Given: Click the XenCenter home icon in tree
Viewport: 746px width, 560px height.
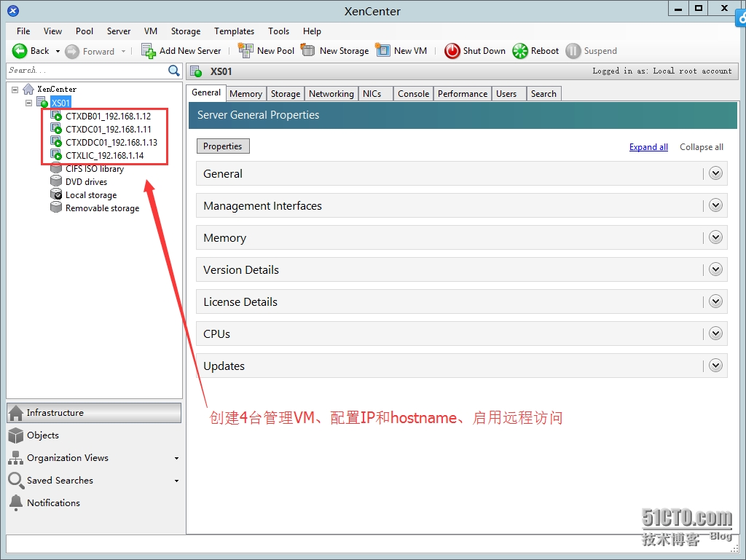Looking at the screenshot, I should pyautogui.click(x=28, y=89).
